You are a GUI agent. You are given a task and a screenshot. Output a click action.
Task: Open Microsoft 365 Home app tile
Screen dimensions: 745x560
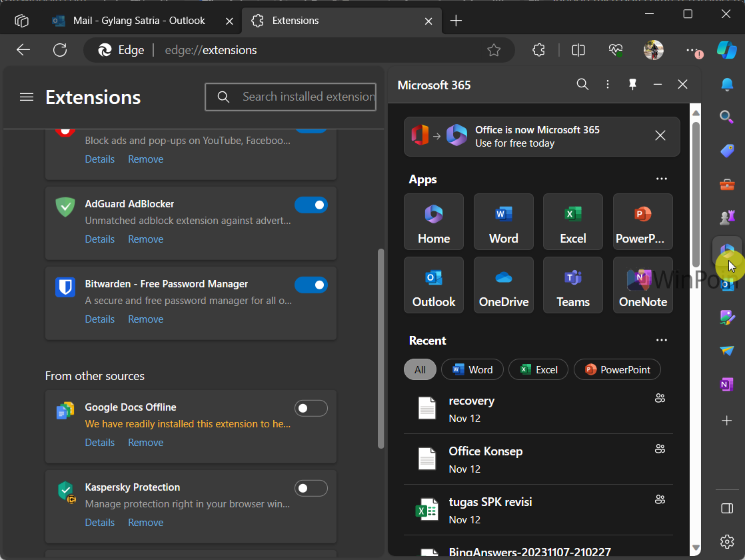(x=434, y=221)
